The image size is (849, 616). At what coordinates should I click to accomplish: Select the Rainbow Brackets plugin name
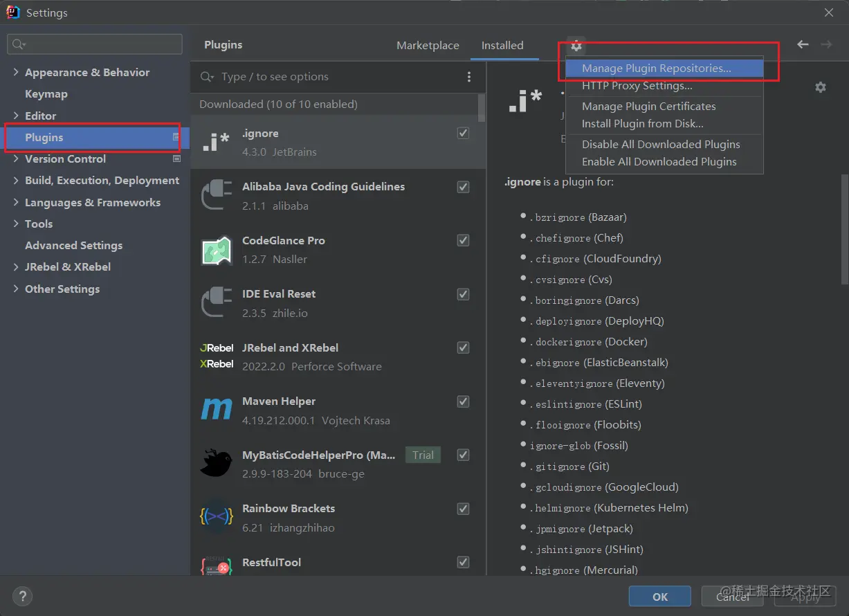point(289,509)
